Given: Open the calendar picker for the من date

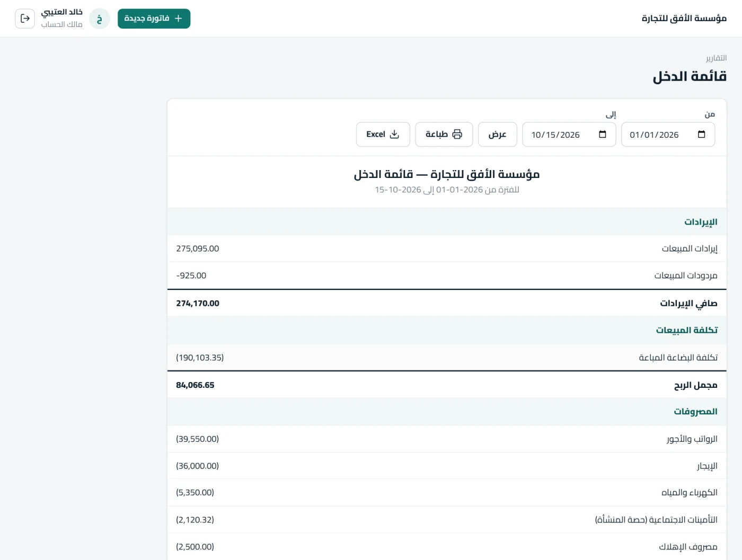Looking at the screenshot, I should tap(701, 135).
